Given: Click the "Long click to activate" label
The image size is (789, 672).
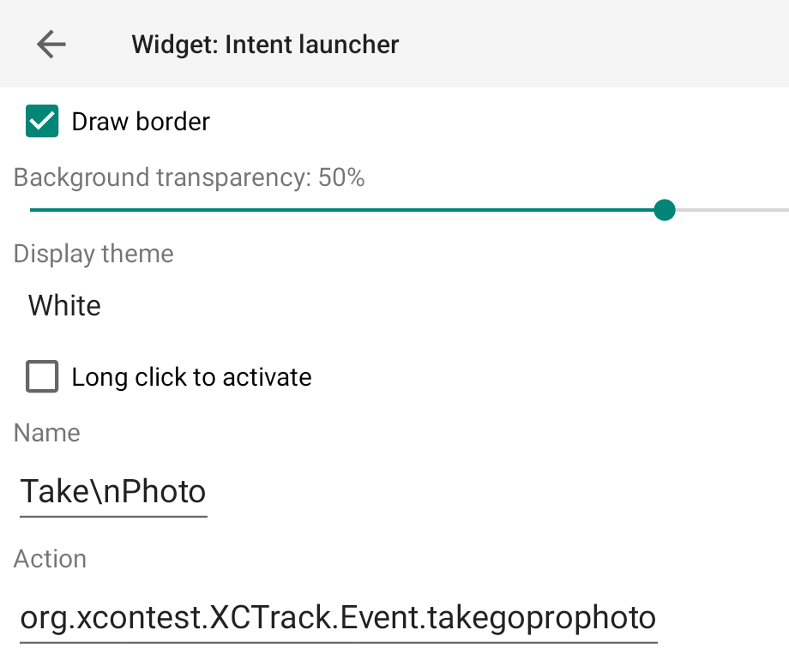Looking at the screenshot, I should pyautogui.click(x=191, y=377).
